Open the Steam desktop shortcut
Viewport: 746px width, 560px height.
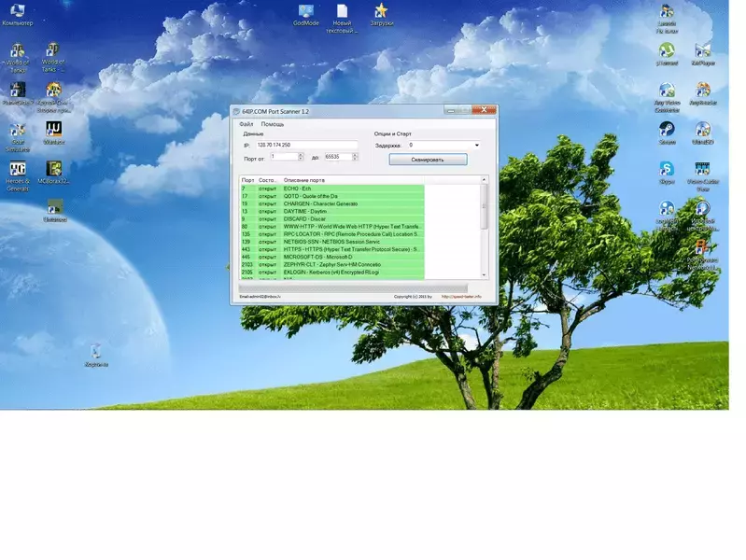pos(667,133)
